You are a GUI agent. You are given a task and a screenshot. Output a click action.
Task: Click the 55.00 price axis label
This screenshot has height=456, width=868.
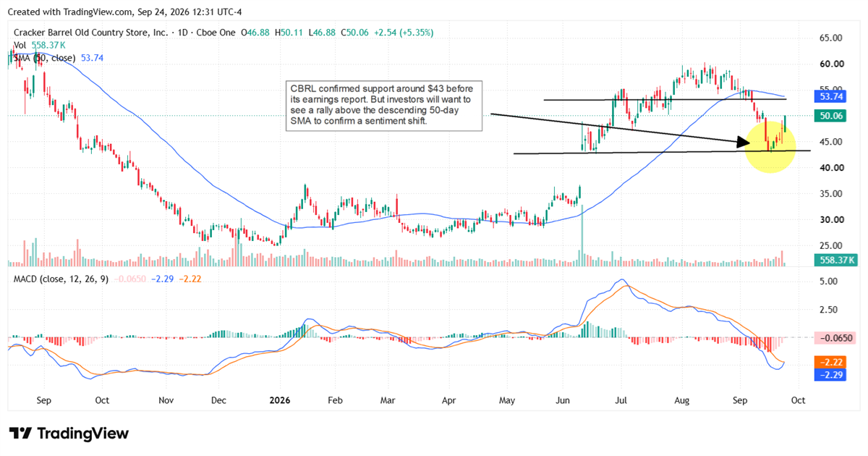click(x=833, y=90)
